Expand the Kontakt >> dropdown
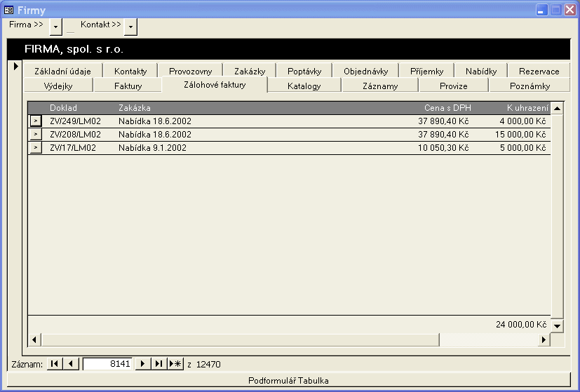Screen dimensions: 580x392 coord(130,27)
